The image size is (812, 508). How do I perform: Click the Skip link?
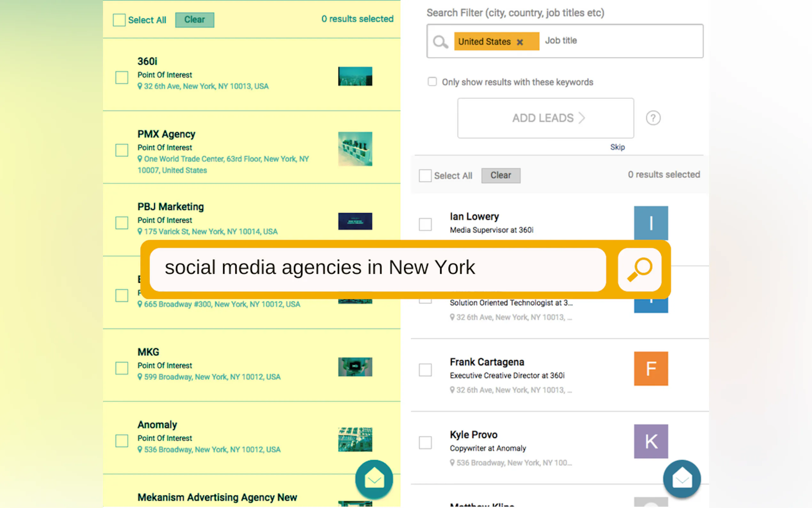pos(617,147)
